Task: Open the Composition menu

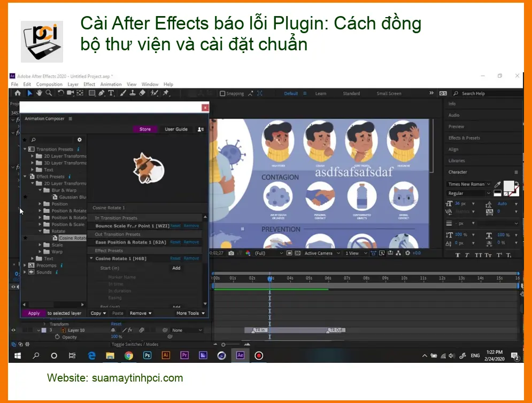Action: tap(49, 84)
